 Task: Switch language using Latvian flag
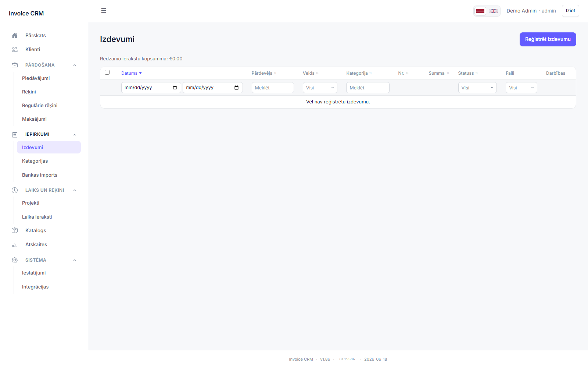[x=480, y=11]
